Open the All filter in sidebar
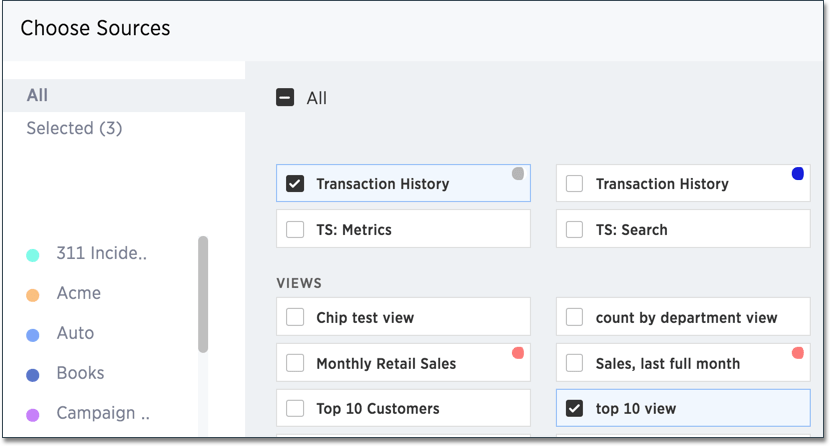The height and width of the screenshot is (446, 830). [37, 96]
